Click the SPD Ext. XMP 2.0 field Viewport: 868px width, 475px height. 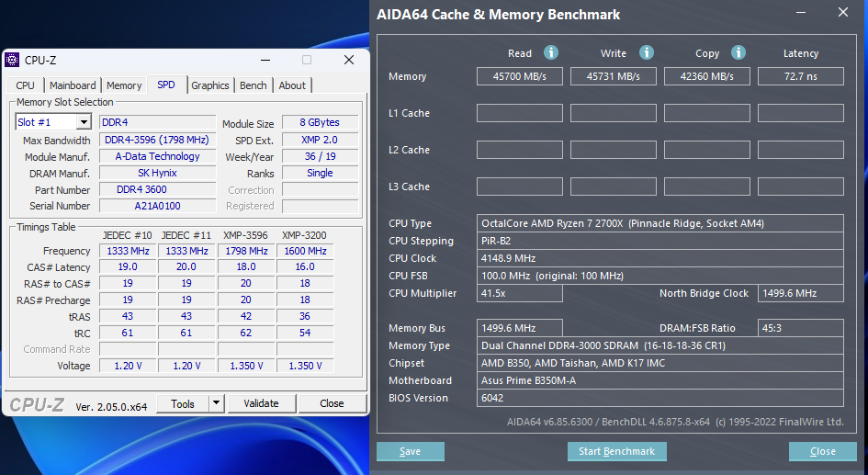320,140
